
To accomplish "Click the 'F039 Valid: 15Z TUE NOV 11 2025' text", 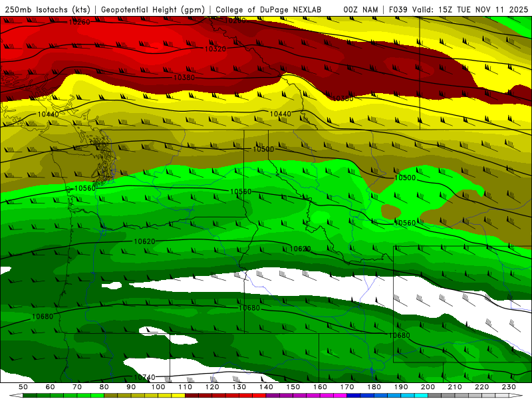I will tap(458, 10).
